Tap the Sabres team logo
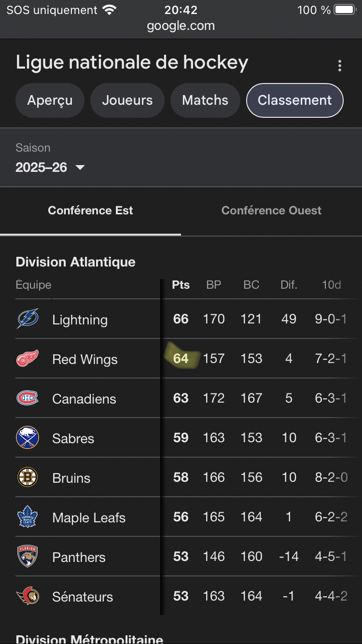The width and height of the screenshot is (362, 644). pyautogui.click(x=28, y=438)
